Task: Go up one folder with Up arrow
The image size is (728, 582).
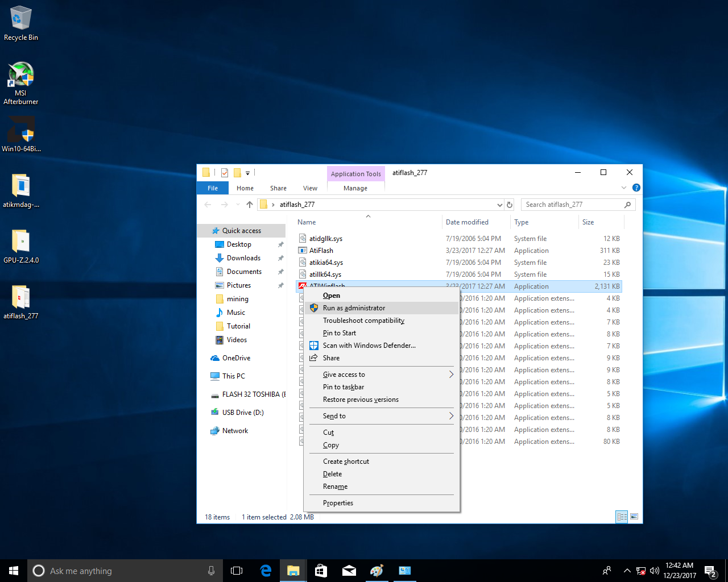Action: 250,205
